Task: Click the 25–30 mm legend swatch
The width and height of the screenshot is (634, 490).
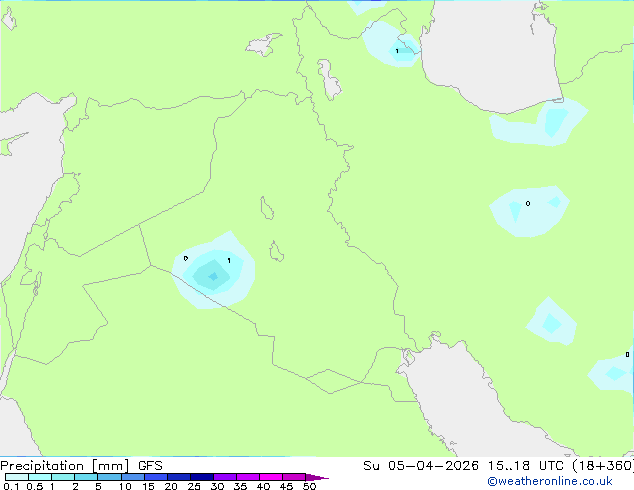Action: 202,477
